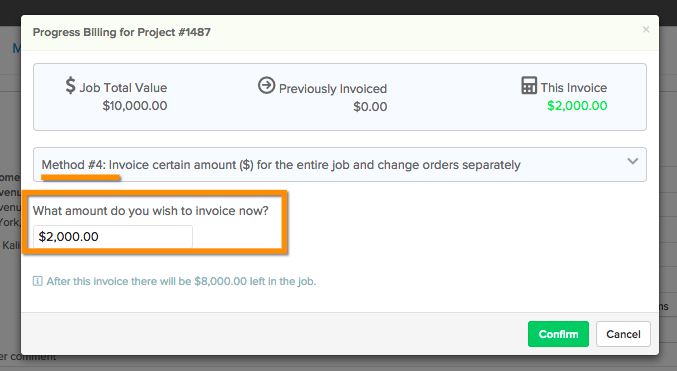Click the 'What amount do you wish to invoice now?' label
The height and width of the screenshot is (371, 677).
pyautogui.click(x=151, y=211)
